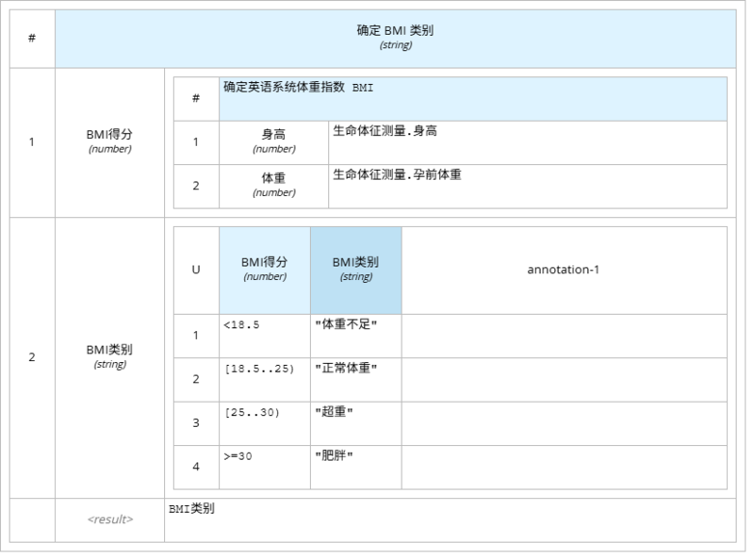This screenshot has height=560, width=754.
Task: Click the [25..30) input condition cell
Action: click(264, 422)
